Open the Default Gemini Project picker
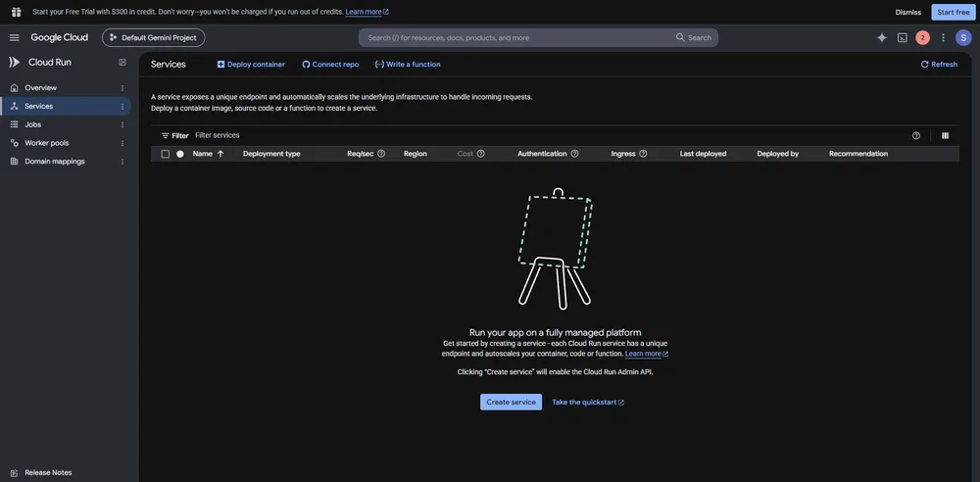 pyautogui.click(x=154, y=37)
